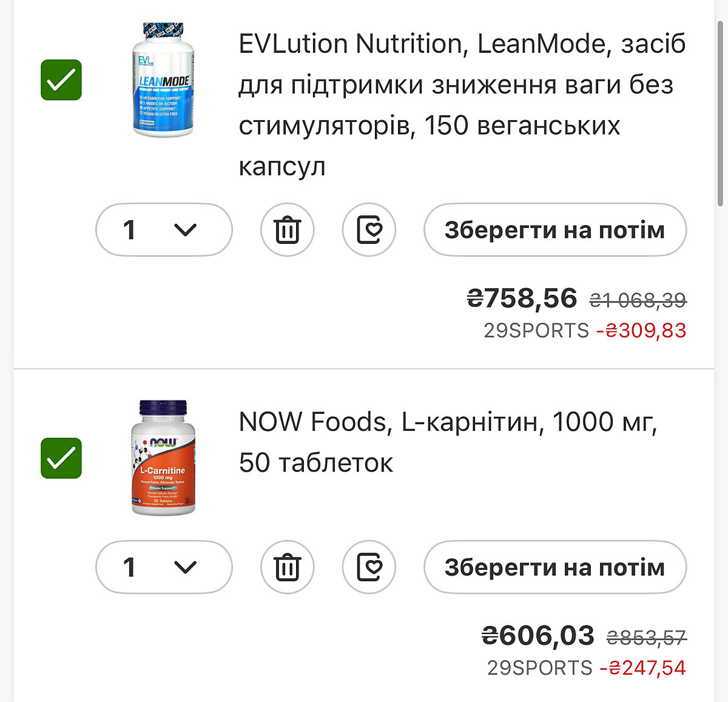Click the ₴606,03 price of L-carnitine
Image resolution: width=728 pixels, height=702 pixels.
538,636
